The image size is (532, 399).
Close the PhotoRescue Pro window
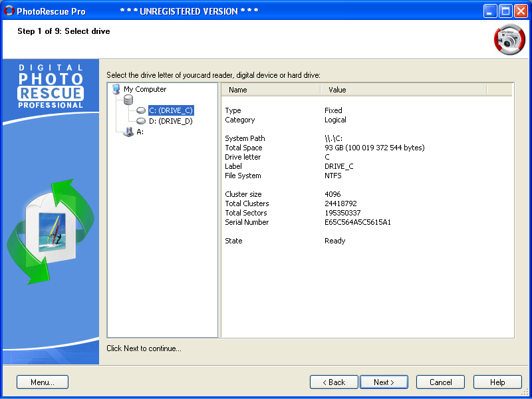521,11
